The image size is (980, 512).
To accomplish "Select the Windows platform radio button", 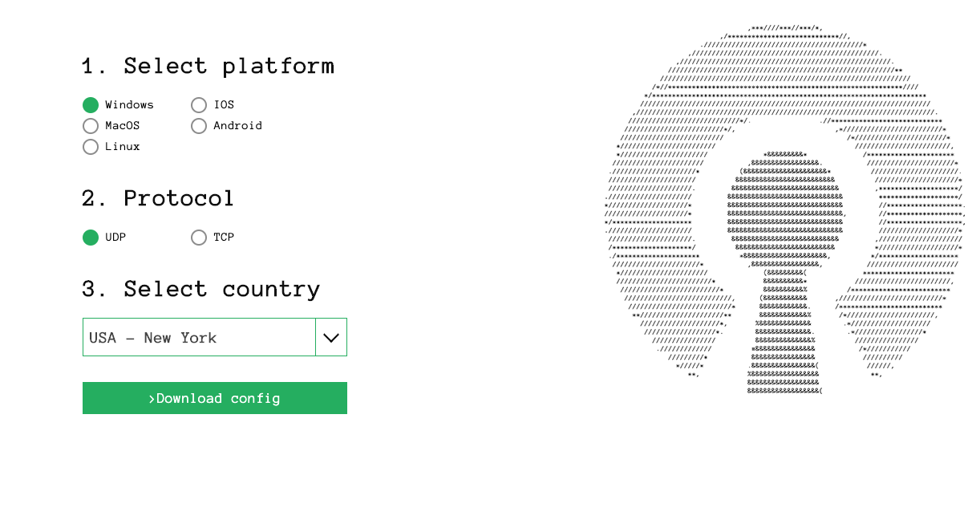I will 91,105.
